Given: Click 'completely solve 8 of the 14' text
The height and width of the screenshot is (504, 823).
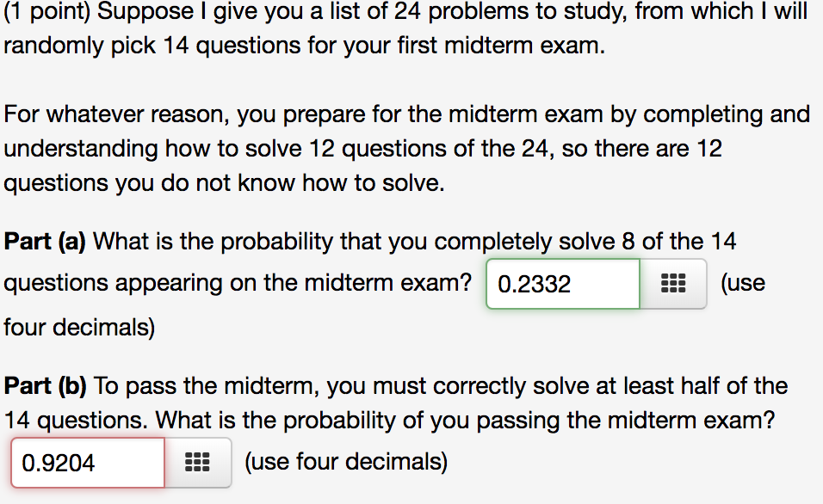Looking at the screenshot, I should [585, 242].
